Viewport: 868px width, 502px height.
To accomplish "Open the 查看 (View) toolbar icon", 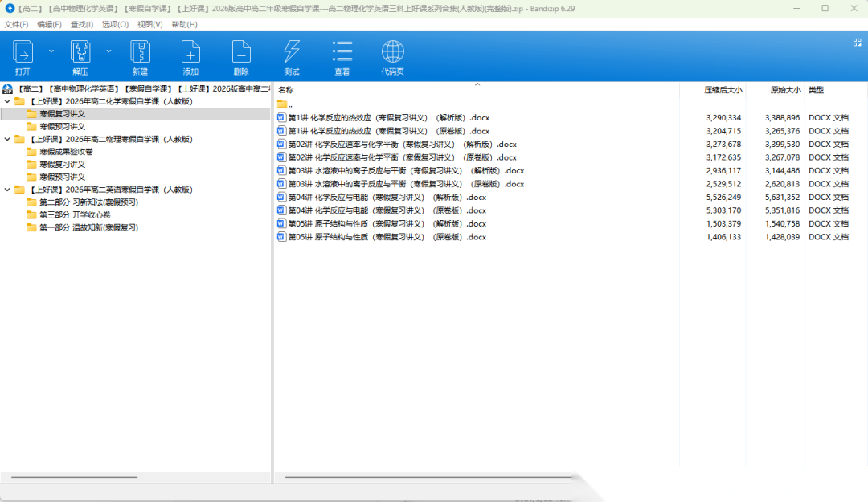I will (342, 54).
